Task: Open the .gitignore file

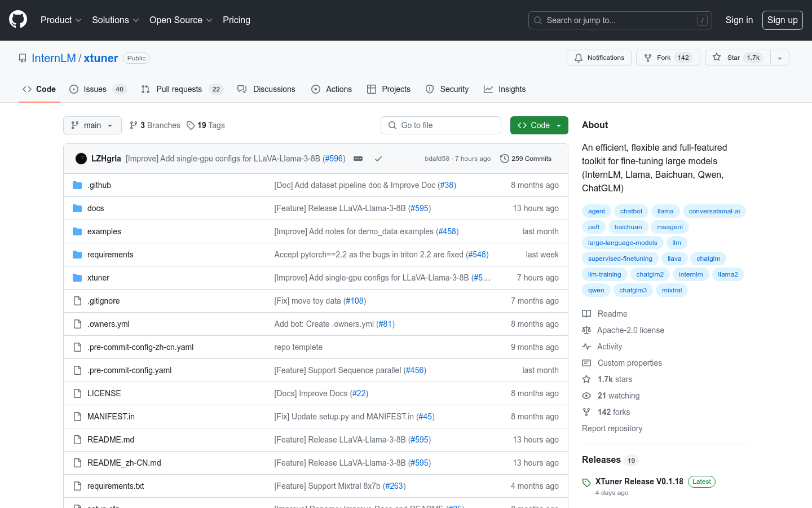Action: (x=104, y=301)
